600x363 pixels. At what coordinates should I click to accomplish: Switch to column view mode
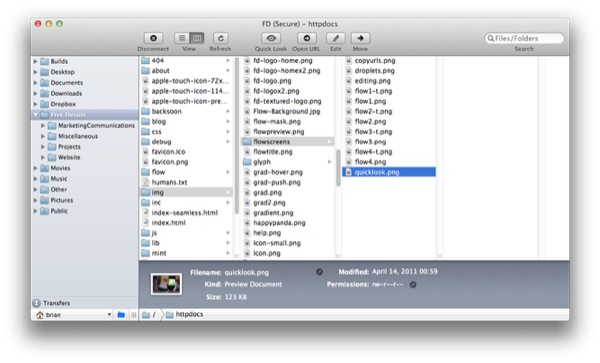[197, 38]
